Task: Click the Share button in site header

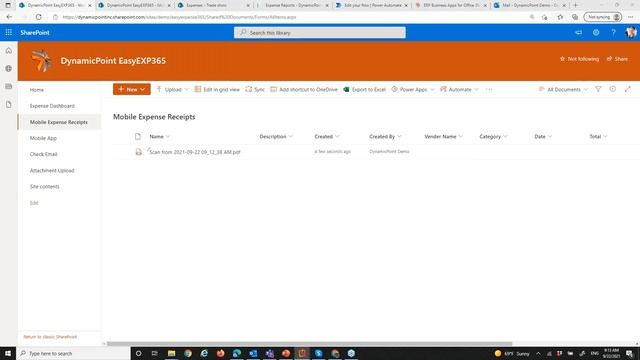Action: 617,59
